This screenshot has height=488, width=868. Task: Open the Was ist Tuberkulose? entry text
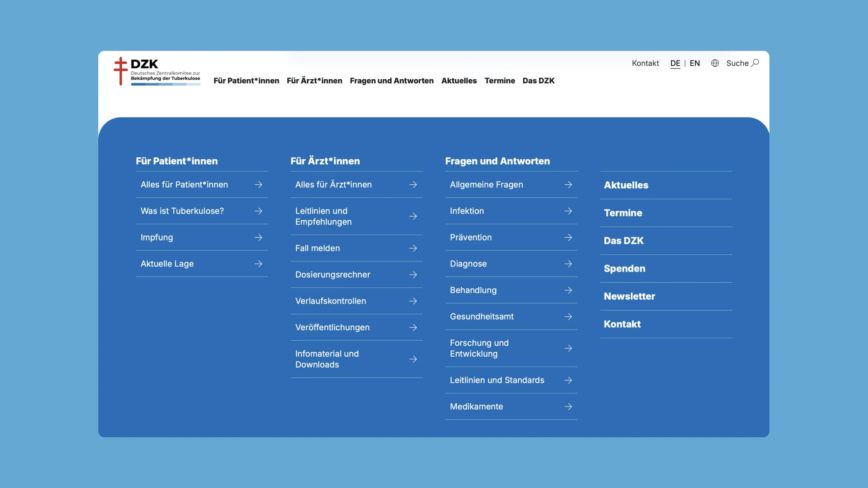pos(182,211)
